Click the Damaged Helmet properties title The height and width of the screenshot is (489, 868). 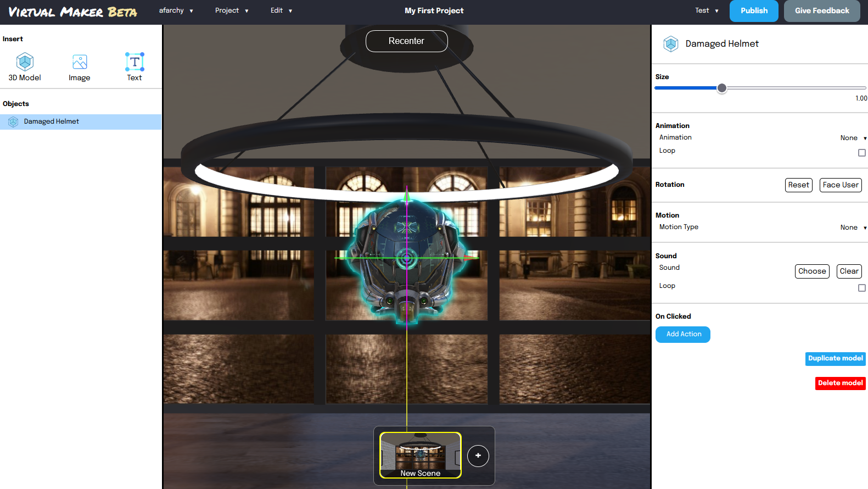(x=722, y=44)
